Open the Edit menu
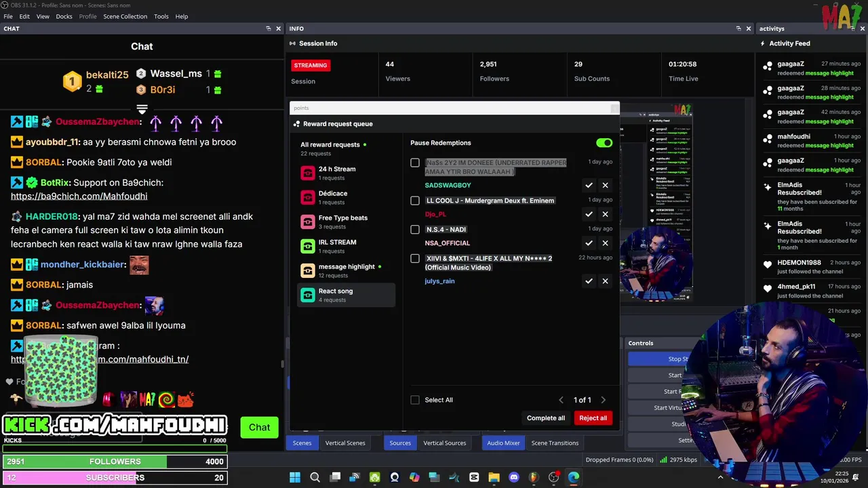868x488 pixels. pos(24,16)
